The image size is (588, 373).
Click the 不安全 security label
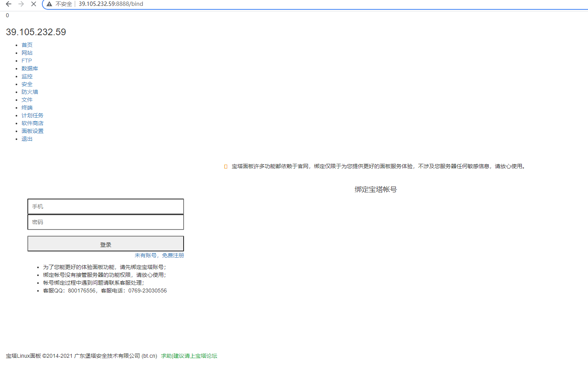64,4
